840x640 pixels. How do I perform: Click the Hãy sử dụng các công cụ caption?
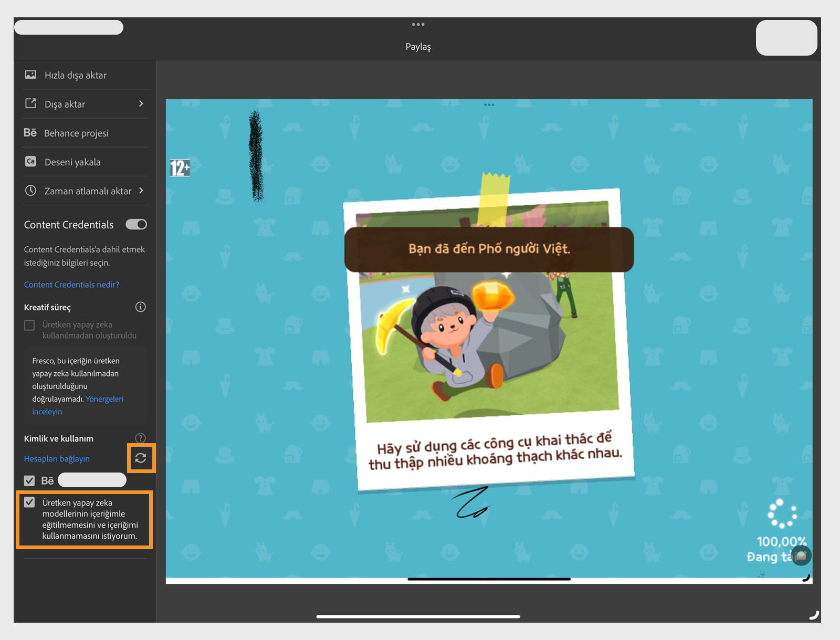495,450
